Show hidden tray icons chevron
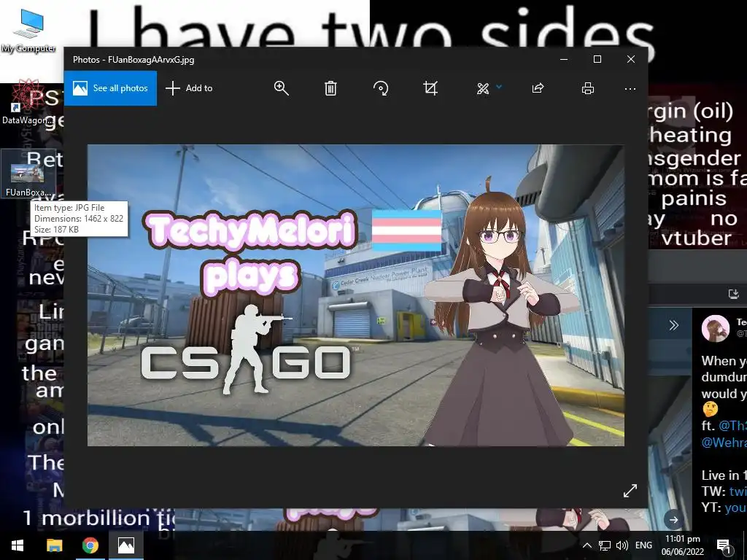Screen dimensions: 747x560 [587, 545]
